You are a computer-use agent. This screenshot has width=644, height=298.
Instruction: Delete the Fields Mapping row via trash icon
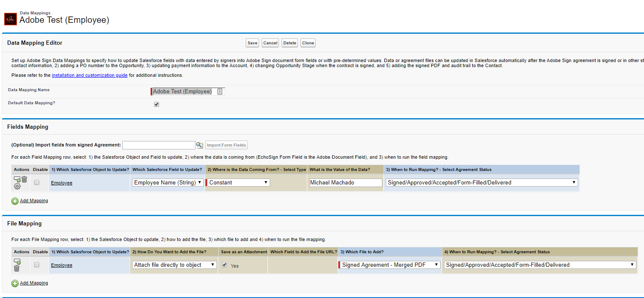point(24,179)
